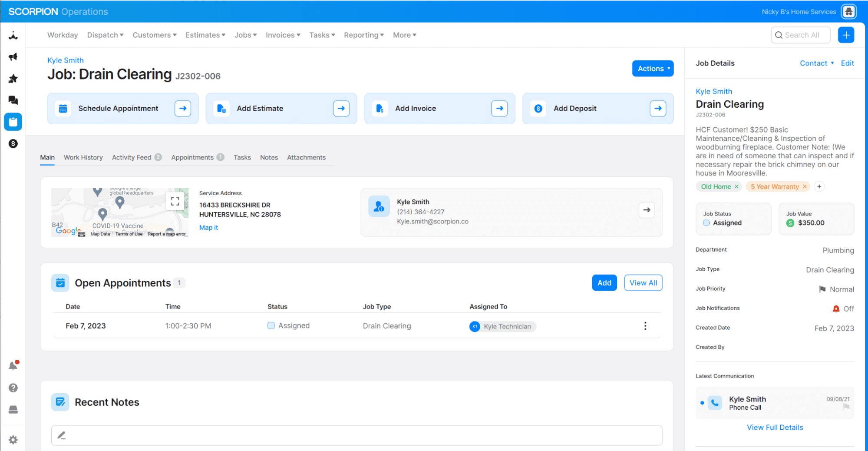Switch to the Work History tab
Screen dimensions: 868x451
(x=83, y=157)
